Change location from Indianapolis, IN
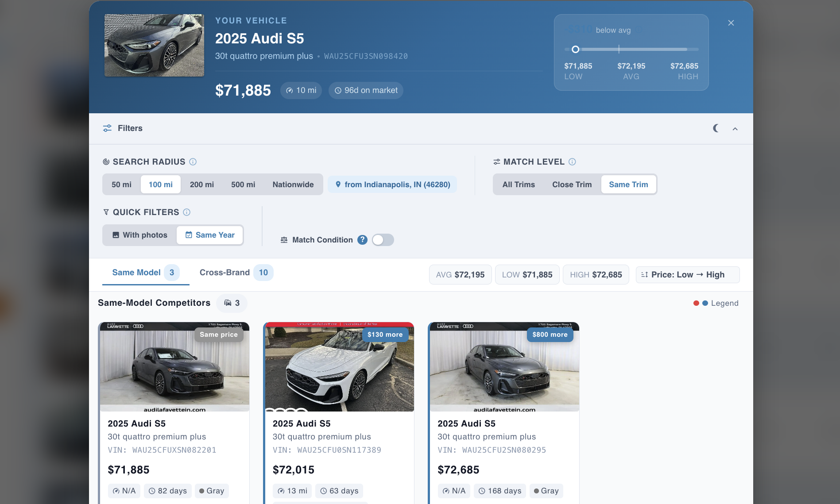This screenshot has height=504, width=840. [x=392, y=185]
